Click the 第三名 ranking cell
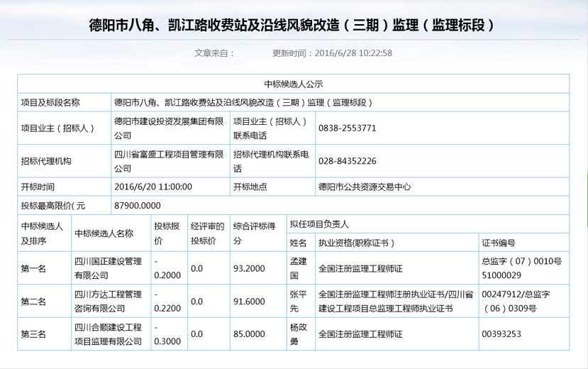588x369 pixels. point(33,334)
